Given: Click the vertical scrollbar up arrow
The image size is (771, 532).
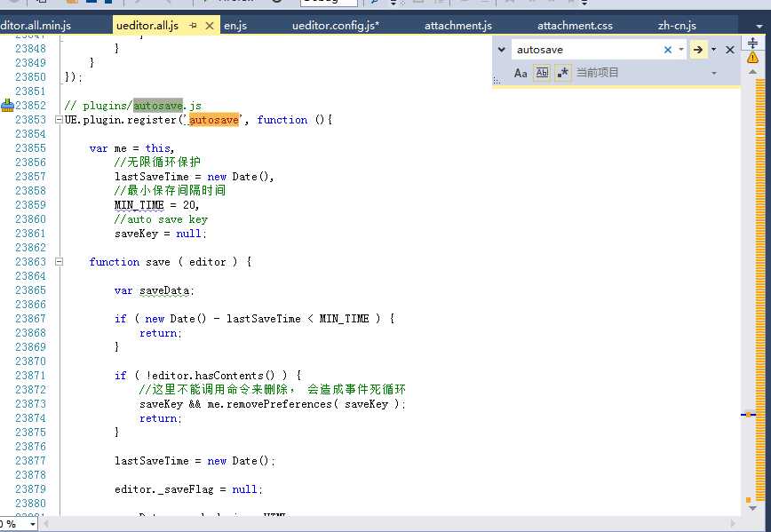Looking at the screenshot, I should [752, 72].
